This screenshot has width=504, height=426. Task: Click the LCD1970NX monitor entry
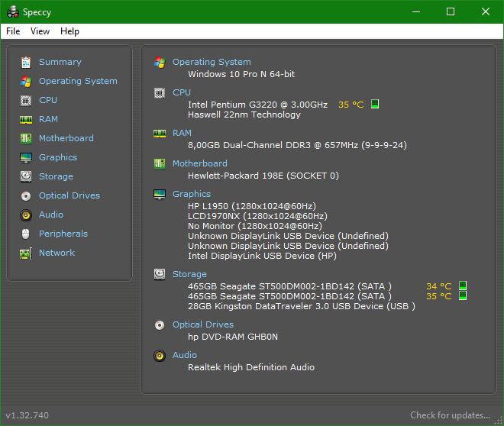click(257, 216)
